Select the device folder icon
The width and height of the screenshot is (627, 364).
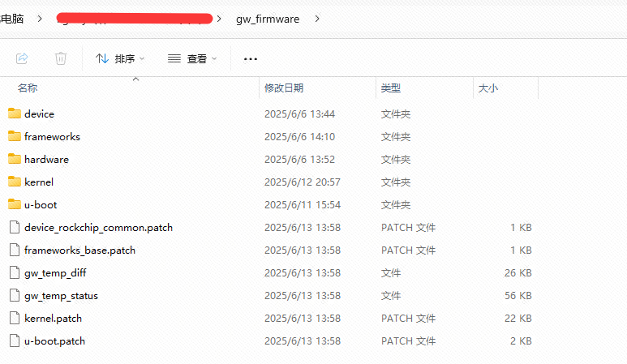tap(15, 113)
